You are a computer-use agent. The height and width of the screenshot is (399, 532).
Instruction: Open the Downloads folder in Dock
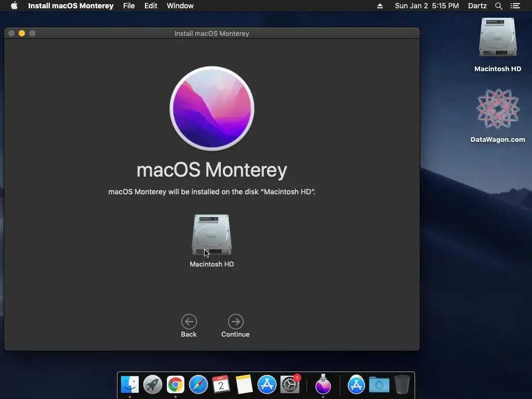point(379,384)
